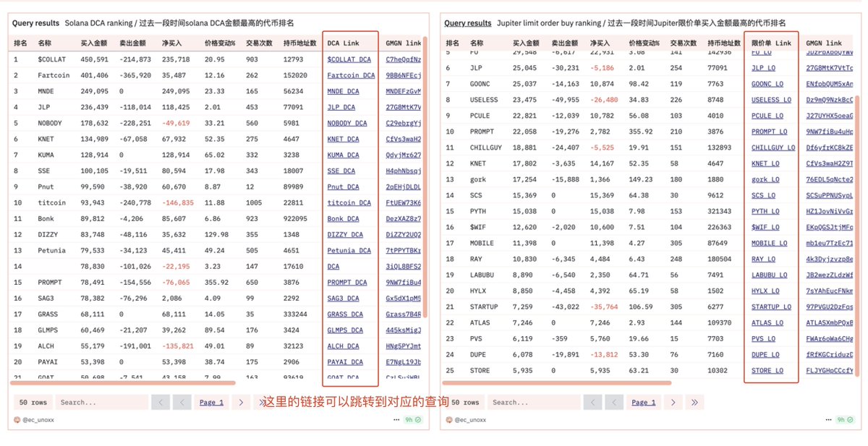
Task: Click Page 1 in Solana DCA ranking panel
Action: coord(211,402)
